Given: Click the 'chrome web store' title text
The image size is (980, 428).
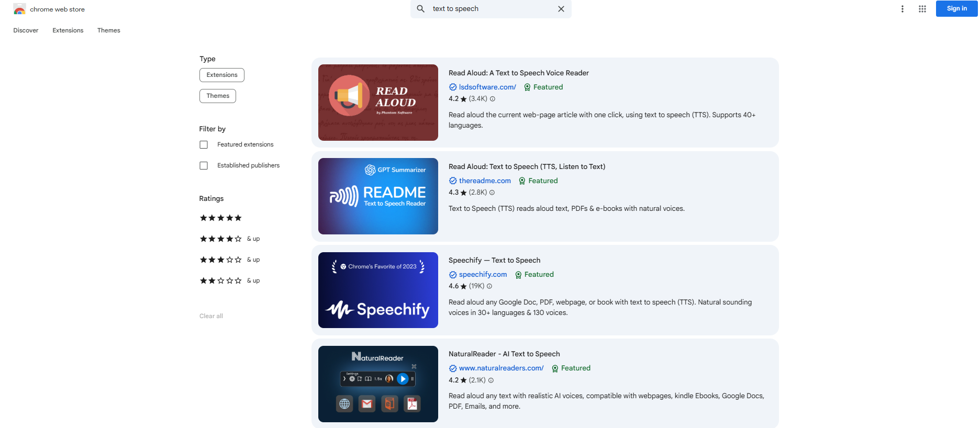Looking at the screenshot, I should [x=57, y=9].
